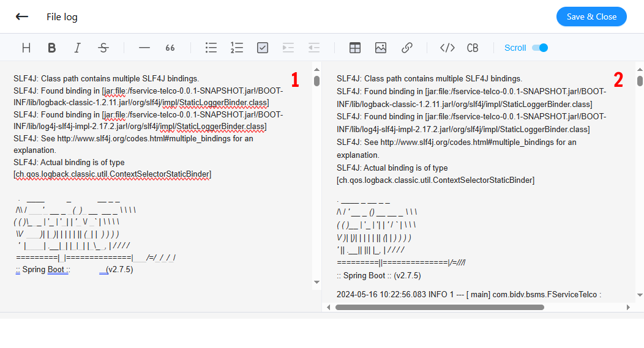Click 'Spring Boot' line in left editor
This screenshot has height=348, width=644.
73,270
